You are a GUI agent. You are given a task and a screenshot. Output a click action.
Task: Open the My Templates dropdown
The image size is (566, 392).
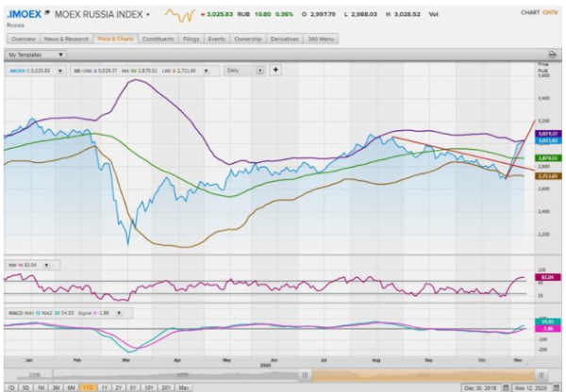tap(36, 56)
